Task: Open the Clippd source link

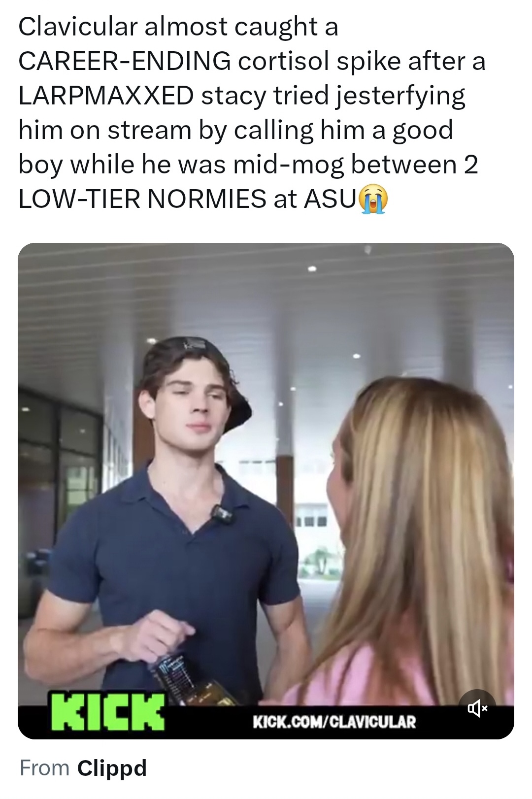Action: click(112, 768)
